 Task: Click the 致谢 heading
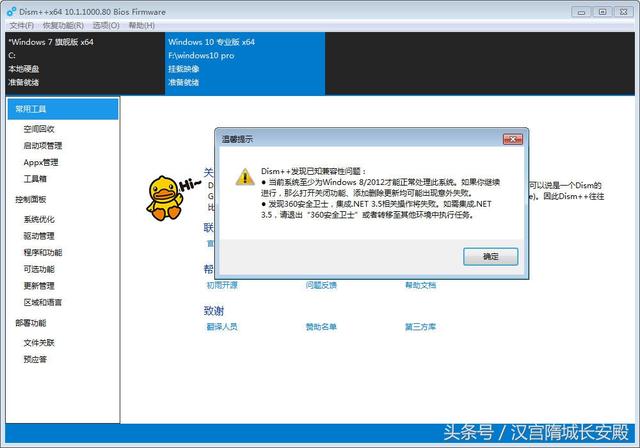click(214, 311)
